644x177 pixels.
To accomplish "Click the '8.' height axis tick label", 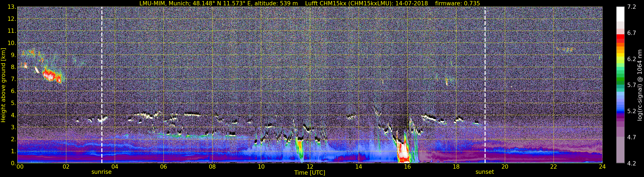I will [13, 67].
